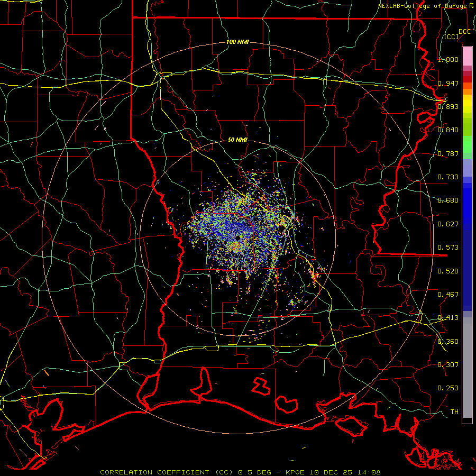Image resolution: width=476 pixels, height=476 pixels.
Task: Click the lavender segment of the color bar
Action: point(467,168)
